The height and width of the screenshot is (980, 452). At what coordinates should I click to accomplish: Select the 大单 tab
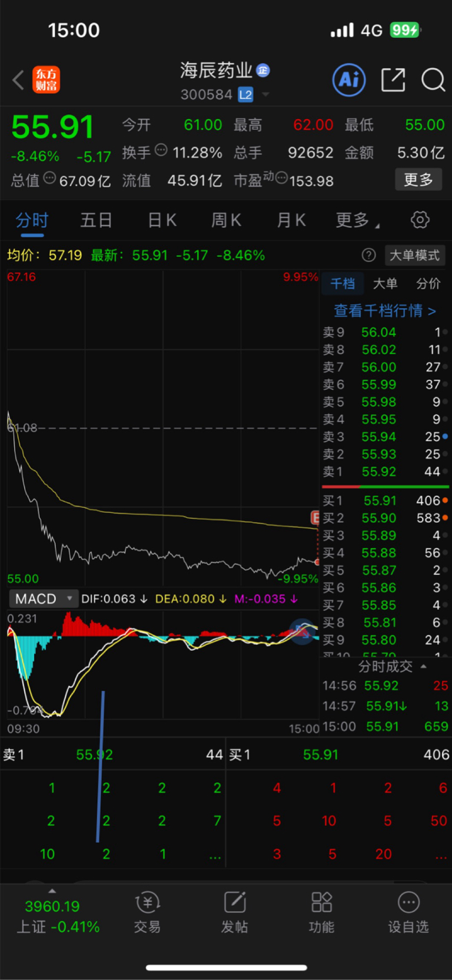[x=385, y=284]
